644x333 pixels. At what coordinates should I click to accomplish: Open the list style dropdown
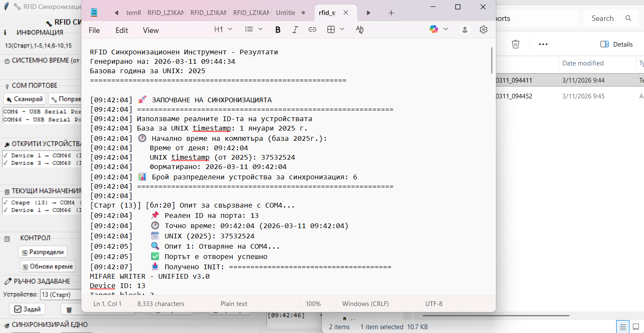coord(254,30)
